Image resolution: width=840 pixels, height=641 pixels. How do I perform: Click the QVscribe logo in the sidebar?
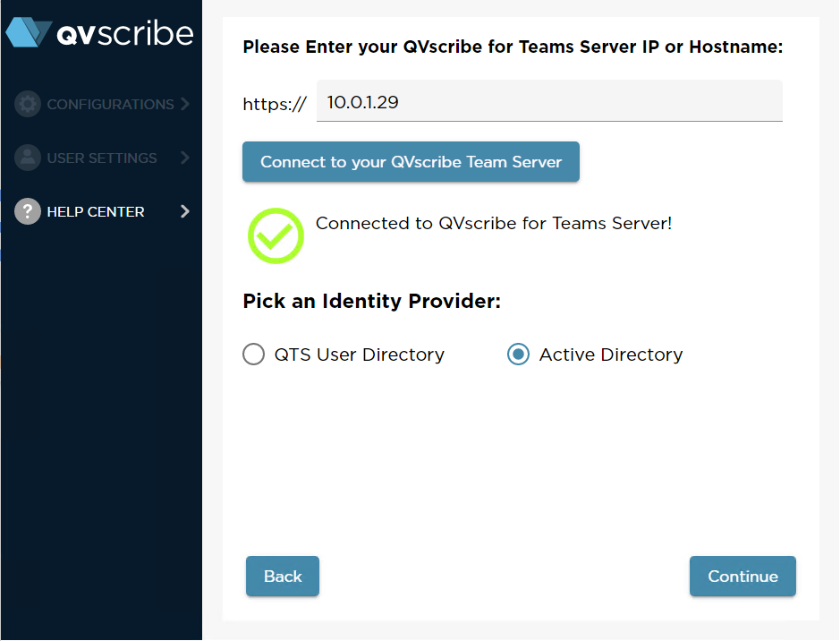tap(100, 33)
